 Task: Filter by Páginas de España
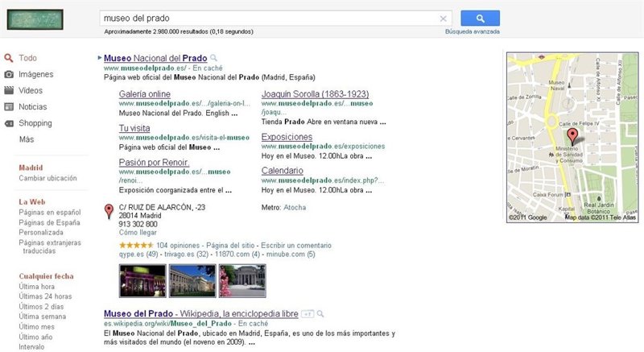(49, 222)
